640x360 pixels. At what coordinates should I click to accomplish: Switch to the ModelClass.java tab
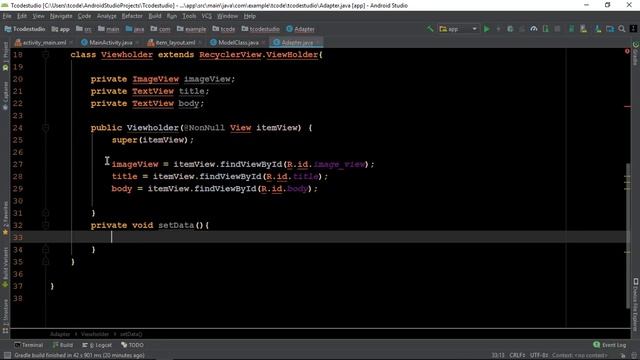point(238,42)
